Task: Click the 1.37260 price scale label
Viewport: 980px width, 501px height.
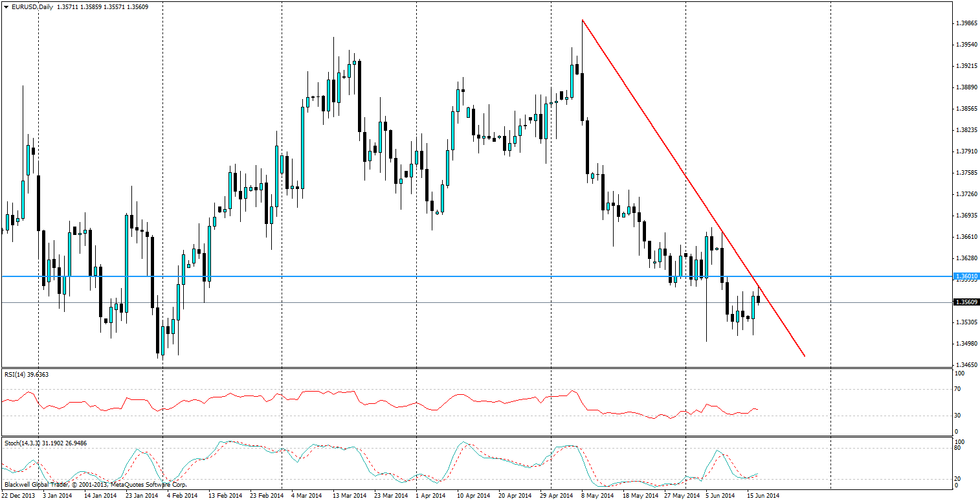Action: point(966,194)
